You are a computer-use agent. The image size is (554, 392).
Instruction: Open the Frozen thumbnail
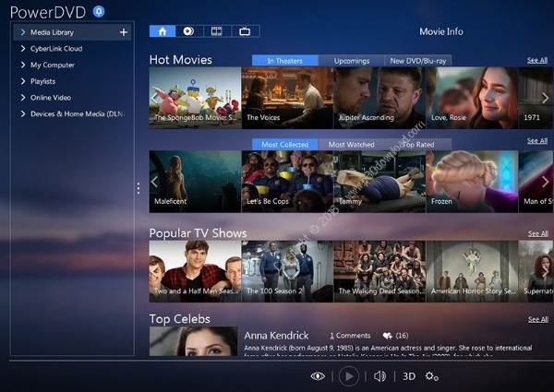pyautogui.click(x=473, y=182)
